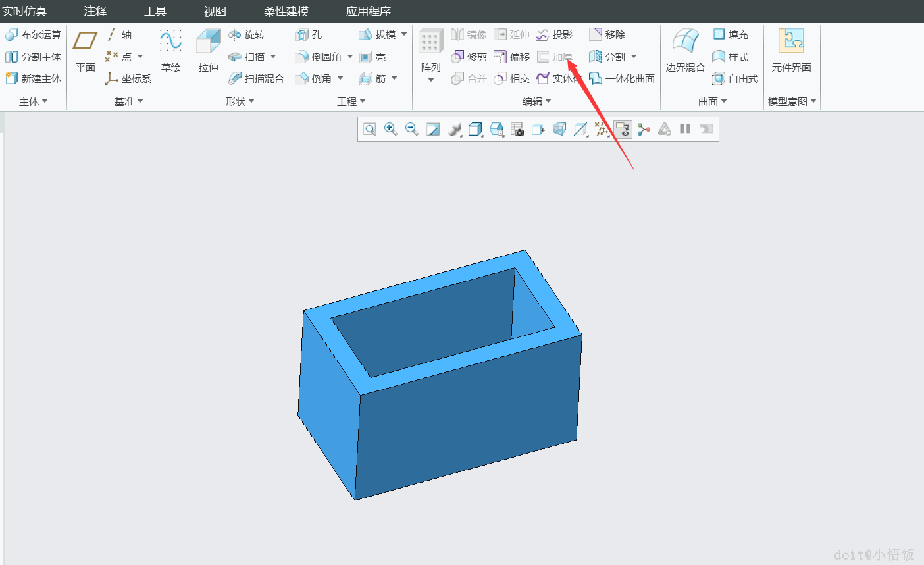Click the 壳 shell tool
The image size is (924, 565).
[x=372, y=57]
